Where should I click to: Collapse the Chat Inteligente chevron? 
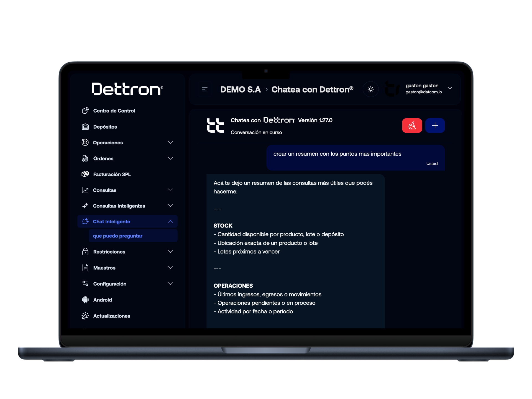[170, 221]
